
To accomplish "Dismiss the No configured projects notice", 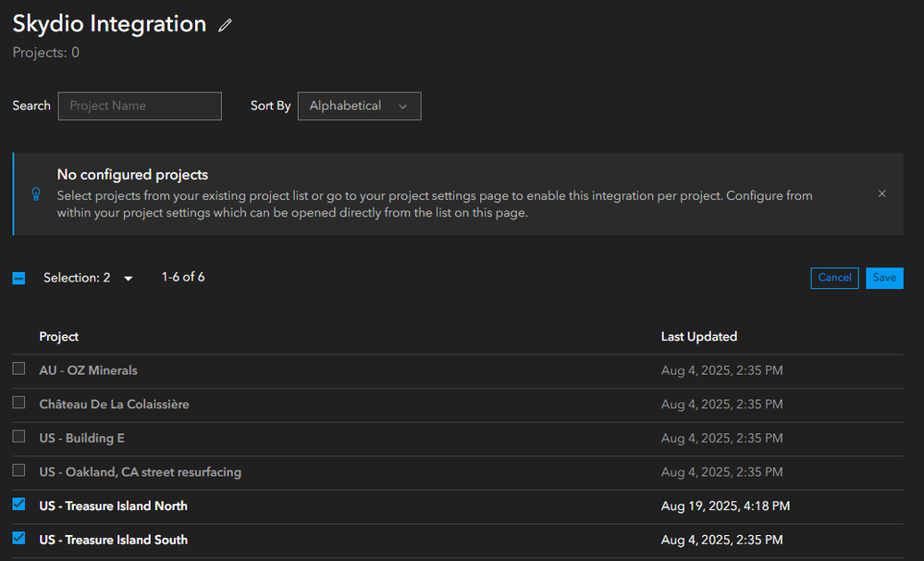I will [x=881, y=193].
